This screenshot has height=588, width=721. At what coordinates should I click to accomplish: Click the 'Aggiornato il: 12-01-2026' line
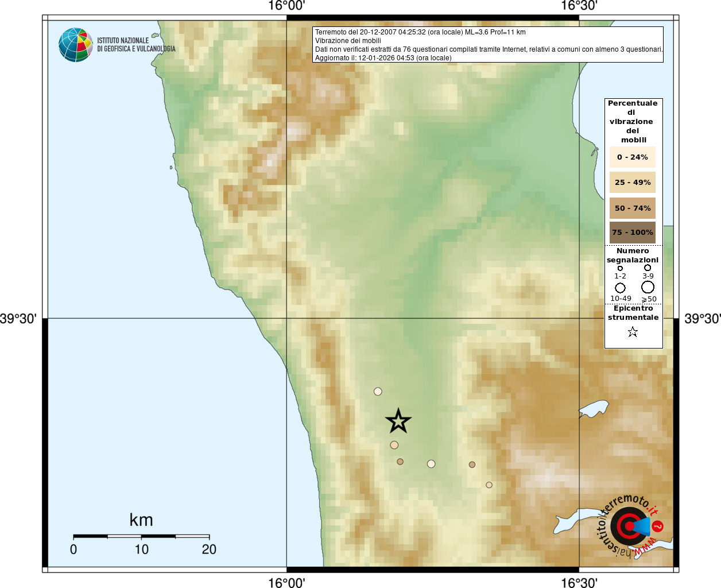pos(383,58)
